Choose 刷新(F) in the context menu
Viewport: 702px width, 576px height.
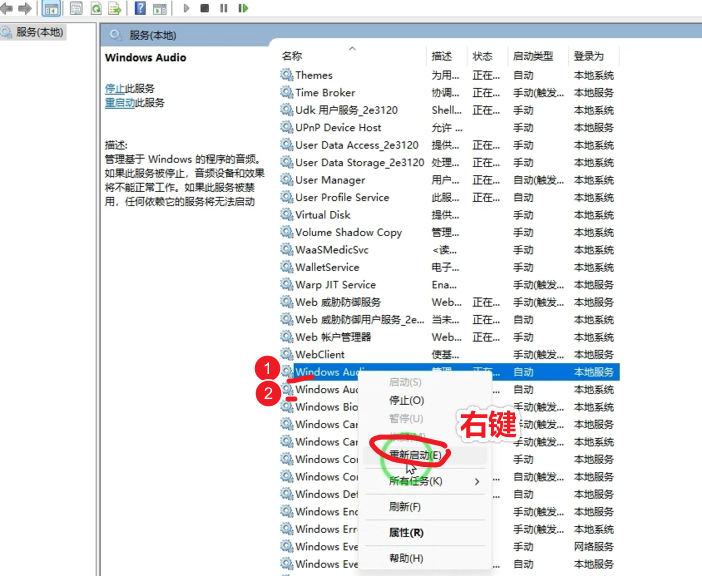coord(405,507)
